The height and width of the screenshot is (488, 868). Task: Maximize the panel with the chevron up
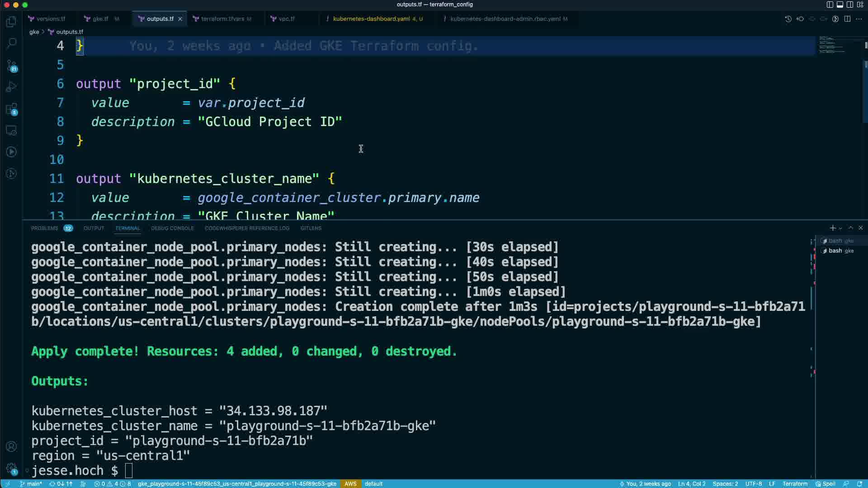[x=850, y=228]
